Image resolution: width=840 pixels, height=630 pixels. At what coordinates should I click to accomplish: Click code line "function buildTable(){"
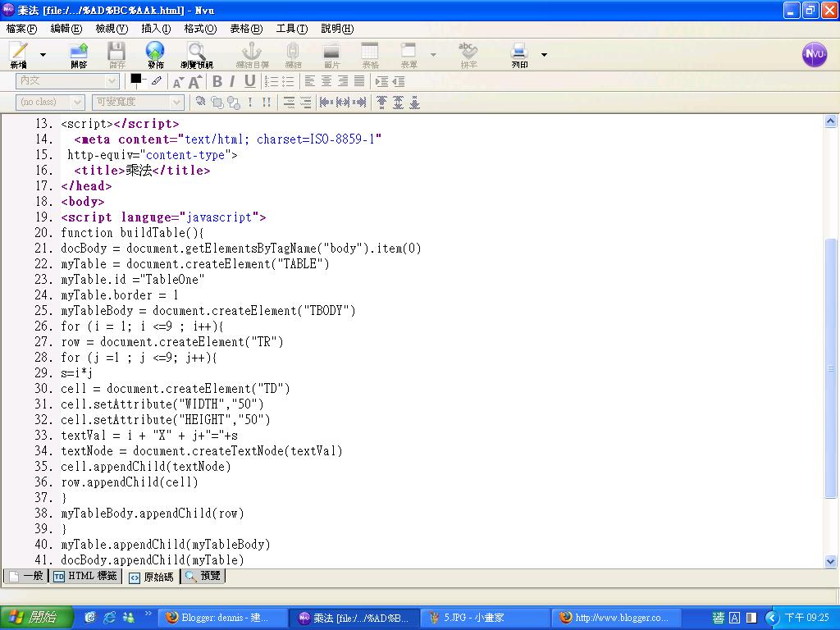coord(132,232)
